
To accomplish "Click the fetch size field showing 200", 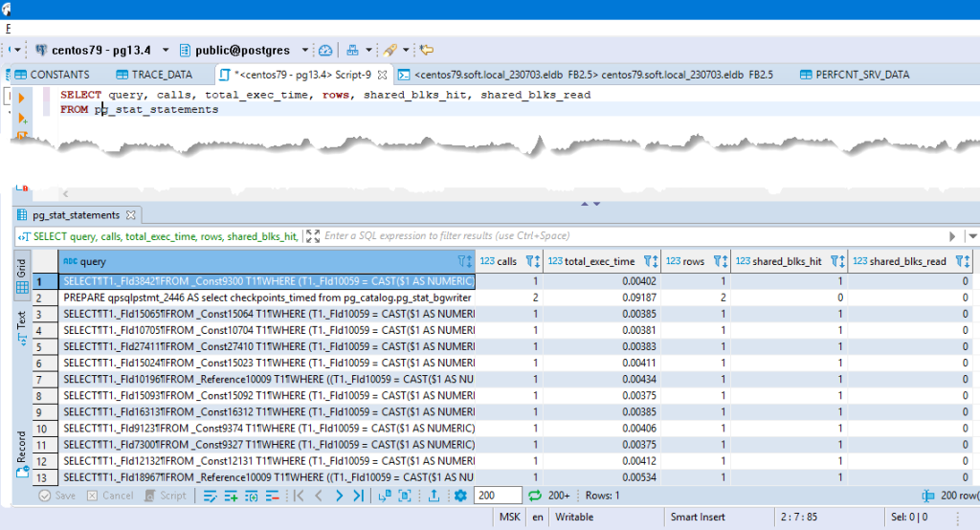I will click(498, 496).
